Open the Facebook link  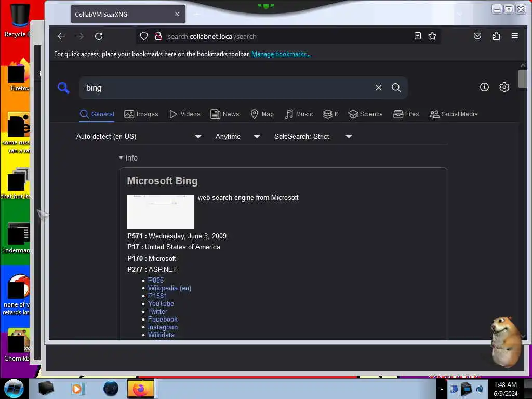point(163,320)
